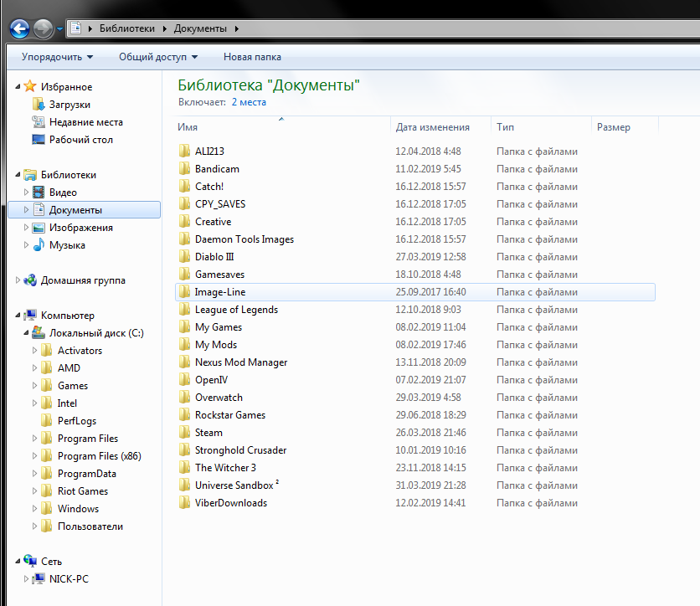Click the Библиотеки breadcrumb in address bar
Image resolution: width=700 pixels, height=606 pixels.
tap(126, 28)
